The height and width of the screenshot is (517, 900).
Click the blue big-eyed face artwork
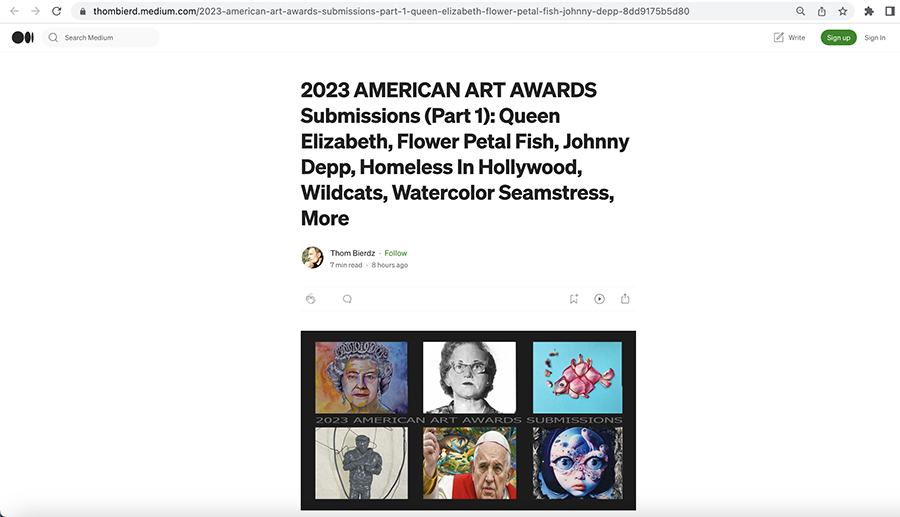click(x=577, y=462)
